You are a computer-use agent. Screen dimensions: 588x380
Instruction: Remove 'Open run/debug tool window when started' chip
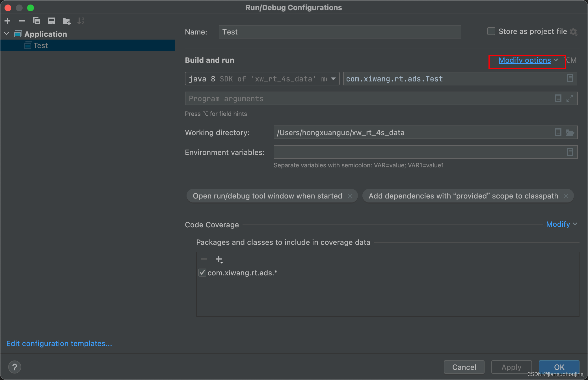coord(350,196)
